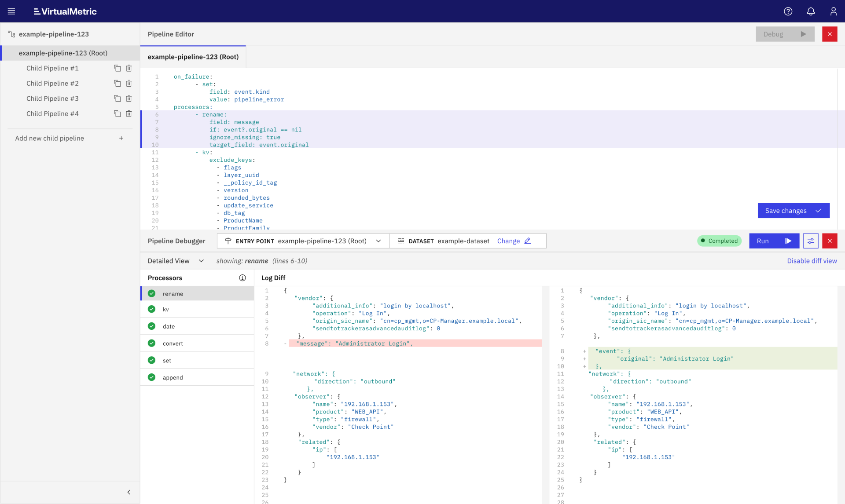Click the 'showing: rename (lines 6-10)' label
Viewport: 845px width, 504px height.
[262, 261]
